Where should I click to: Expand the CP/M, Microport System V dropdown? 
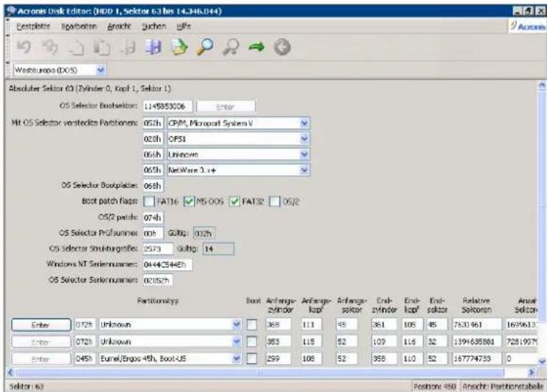pos(304,123)
